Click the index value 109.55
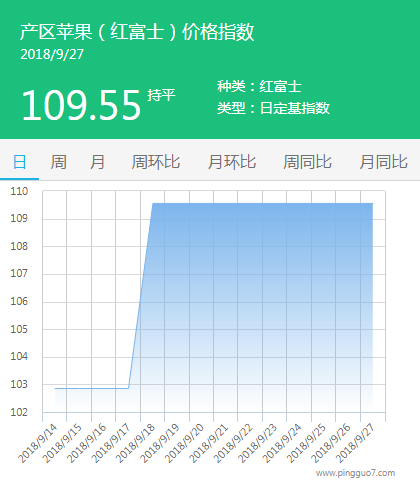 tap(81, 105)
